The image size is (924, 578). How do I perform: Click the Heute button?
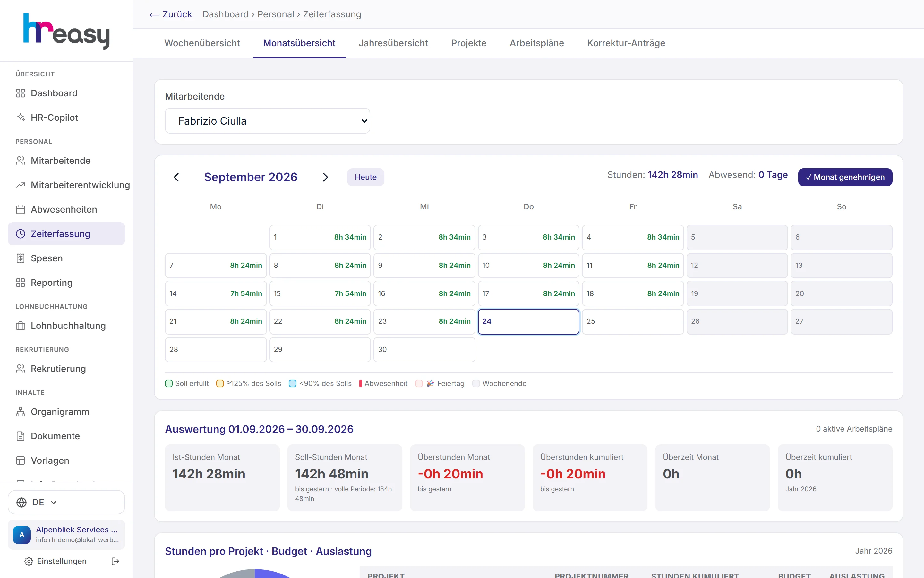tap(365, 177)
